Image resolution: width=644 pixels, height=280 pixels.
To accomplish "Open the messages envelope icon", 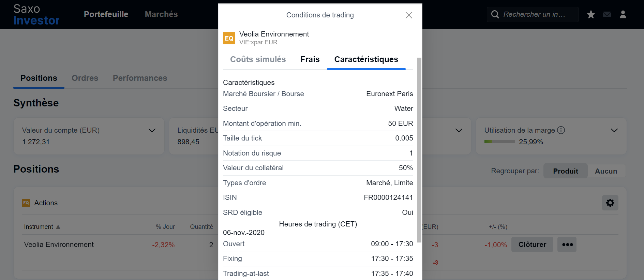I will [x=607, y=14].
